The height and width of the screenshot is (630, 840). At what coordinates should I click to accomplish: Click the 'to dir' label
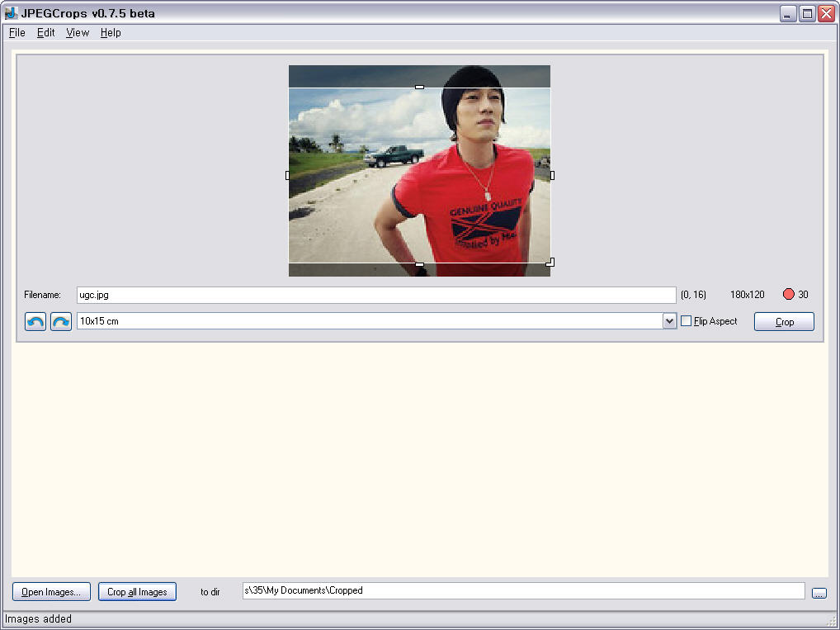(x=210, y=592)
